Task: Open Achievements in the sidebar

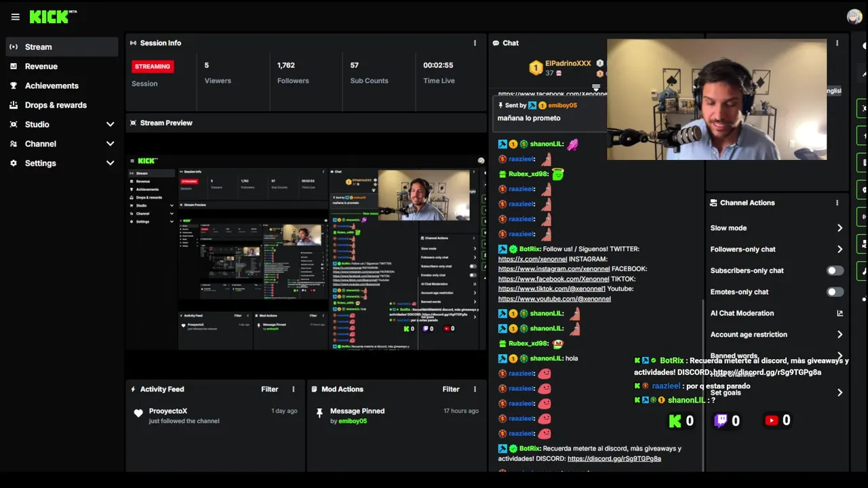Action: [x=61, y=86]
